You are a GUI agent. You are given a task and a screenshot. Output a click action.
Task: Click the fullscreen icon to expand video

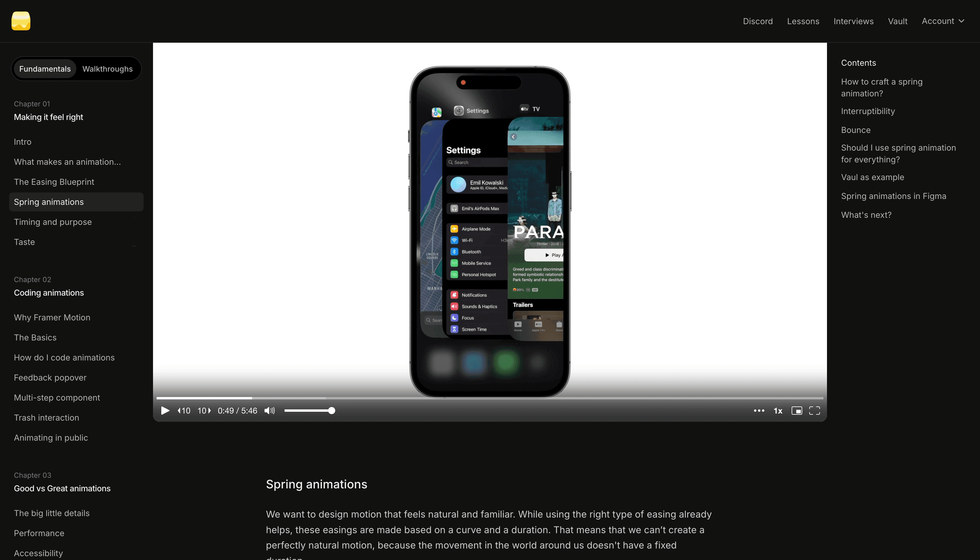[815, 411]
